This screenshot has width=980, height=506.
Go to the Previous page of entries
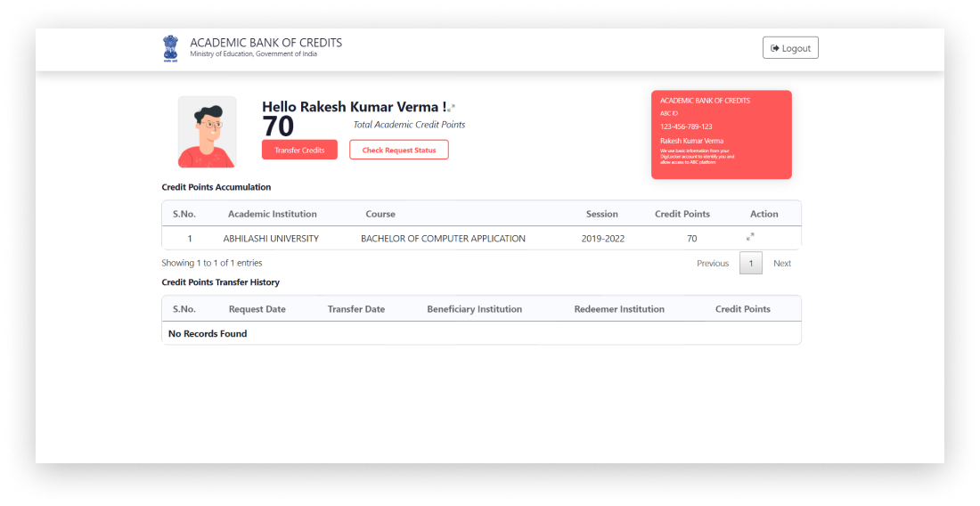pyautogui.click(x=712, y=264)
